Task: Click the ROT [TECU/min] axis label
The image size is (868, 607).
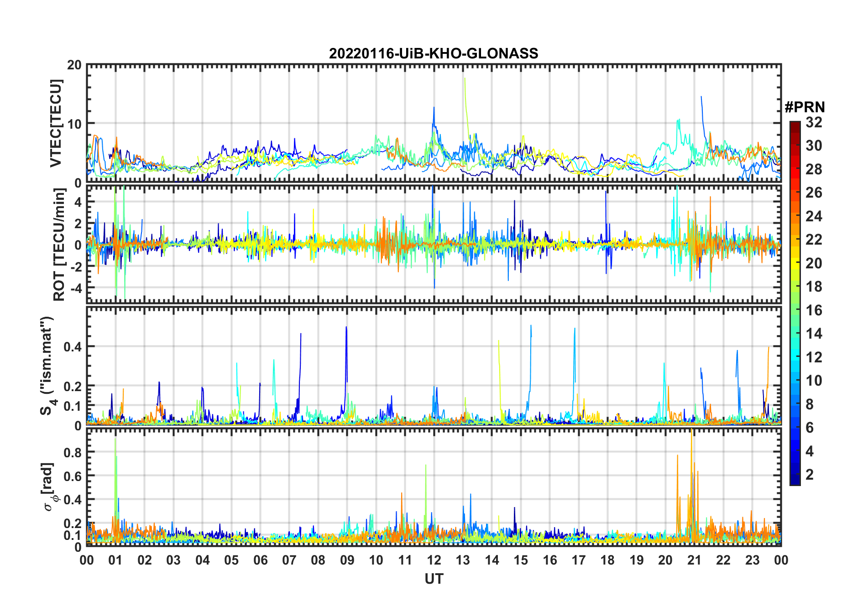Action: pyautogui.click(x=59, y=245)
